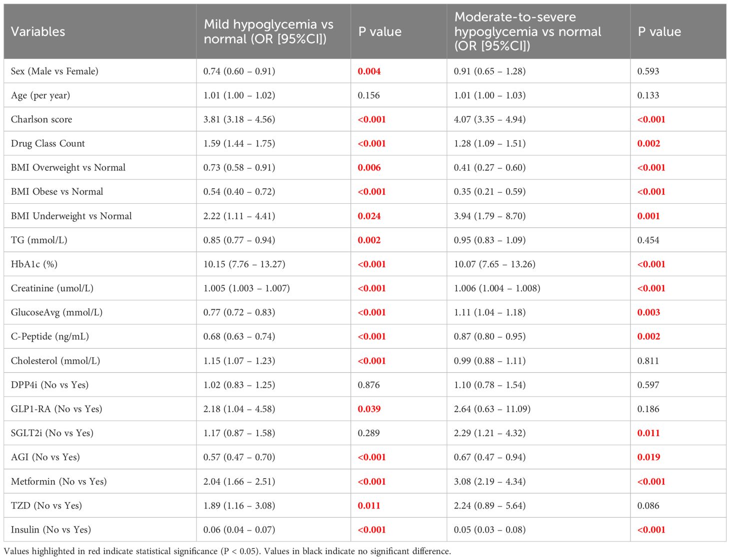730x560 pixels.
Task: Click the red 0.004 P value
Action: 369,71
